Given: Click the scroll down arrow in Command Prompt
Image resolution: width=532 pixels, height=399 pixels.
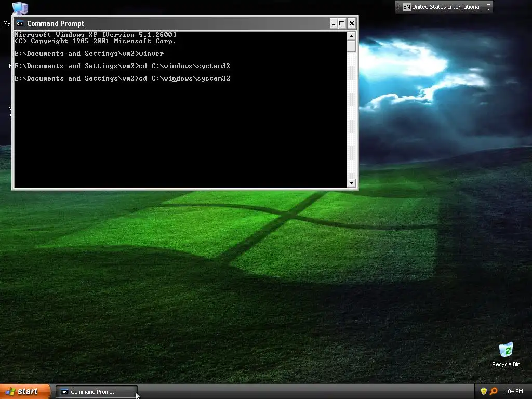Looking at the screenshot, I should [x=351, y=183].
